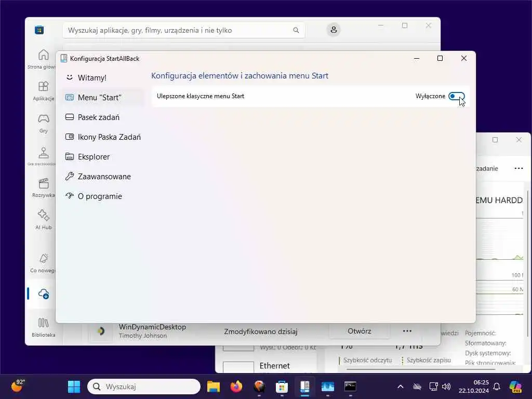Open Strona główna in Microsoft Store

pos(42,59)
